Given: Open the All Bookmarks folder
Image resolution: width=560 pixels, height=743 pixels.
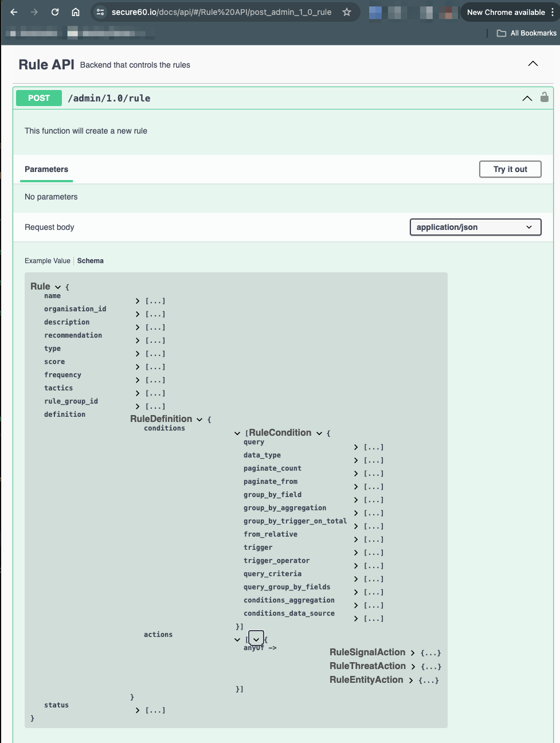Looking at the screenshot, I should click(525, 33).
